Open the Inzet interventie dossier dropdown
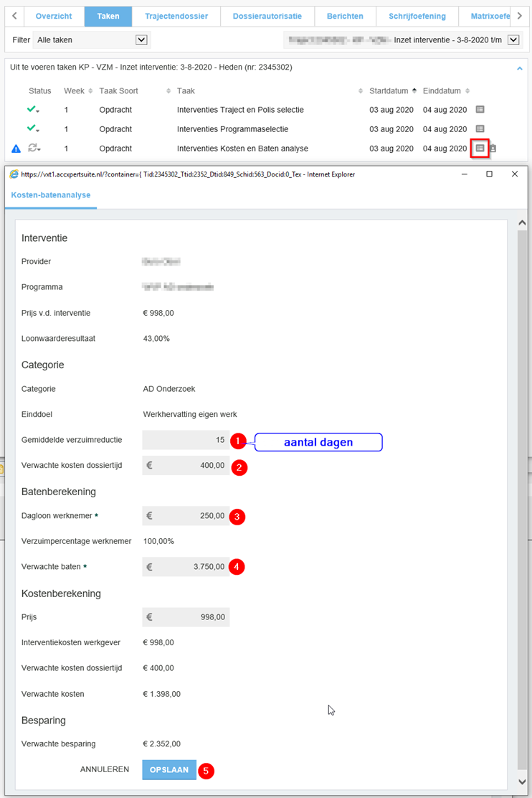532x798 pixels. click(513, 40)
